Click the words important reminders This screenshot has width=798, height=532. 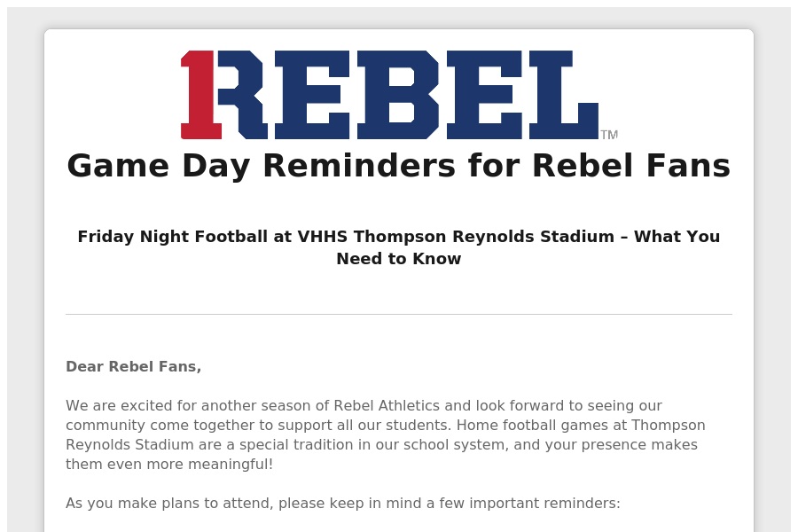pos(544,504)
